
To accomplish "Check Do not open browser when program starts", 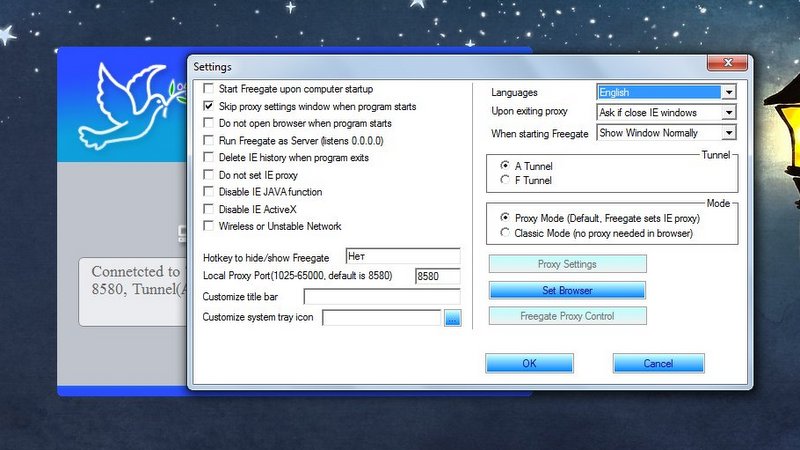I will point(208,123).
